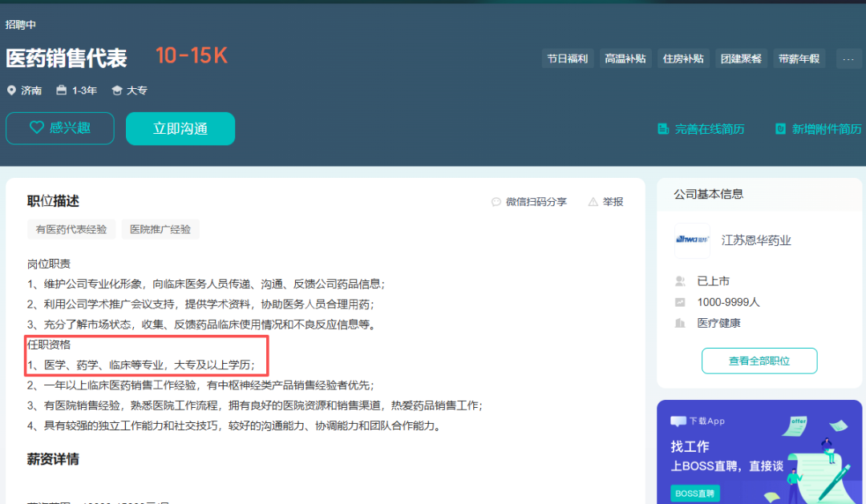
Task: Click the 大专 education requirement text
Action: click(x=137, y=91)
